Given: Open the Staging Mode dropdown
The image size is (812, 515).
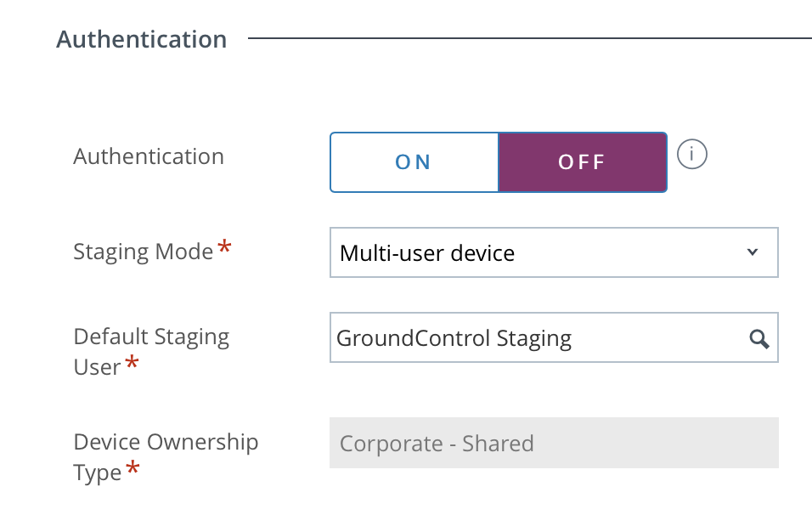Looking at the screenshot, I should tap(553, 252).
